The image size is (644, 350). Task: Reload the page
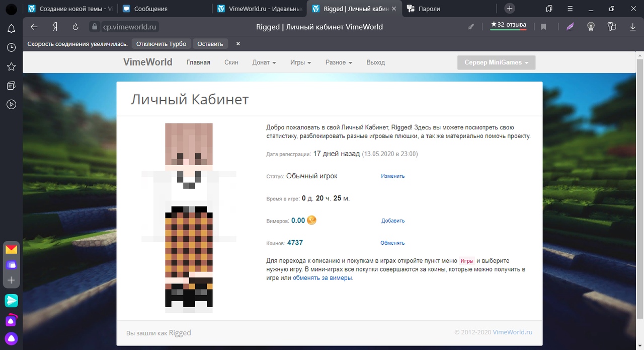(x=75, y=27)
